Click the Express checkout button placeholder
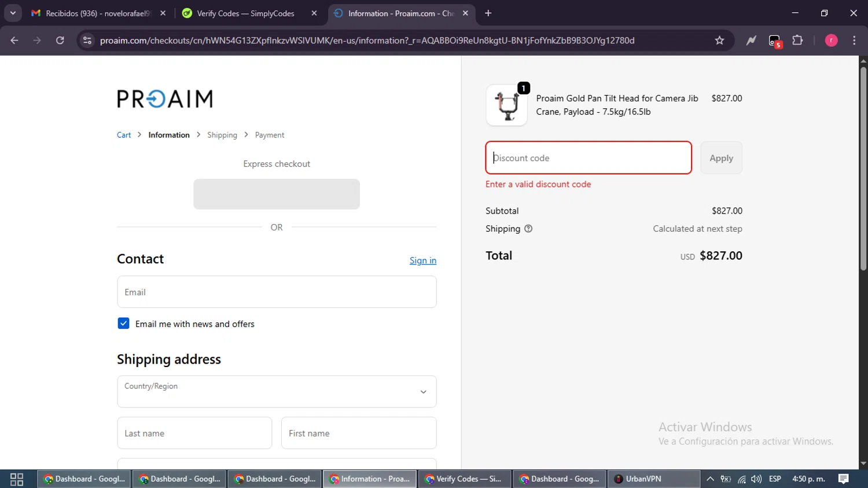Screen dimensions: 868x488 [x=277, y=194]
